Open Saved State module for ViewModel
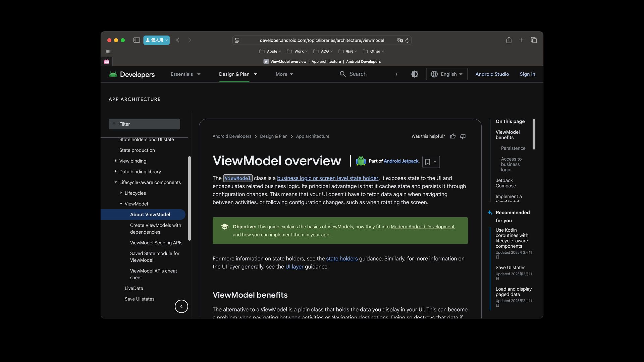This screenshot has height=362, width=644. [x=155, y=257]
